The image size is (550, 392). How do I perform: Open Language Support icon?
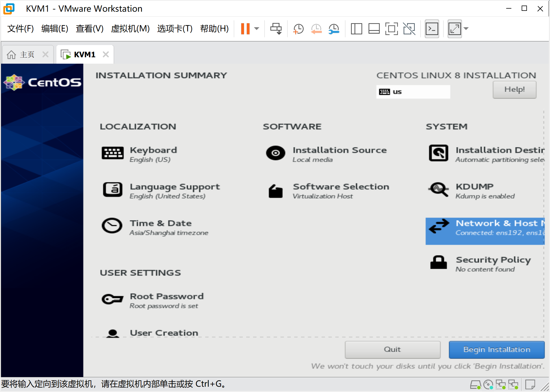113,190
